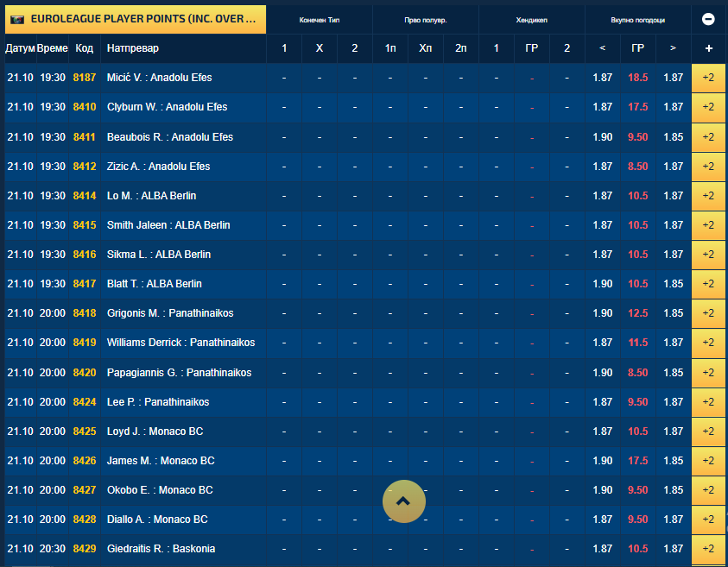Viewport: 728px width, 567px height.
Task: Click match code 8410
Action: point(85,107)
